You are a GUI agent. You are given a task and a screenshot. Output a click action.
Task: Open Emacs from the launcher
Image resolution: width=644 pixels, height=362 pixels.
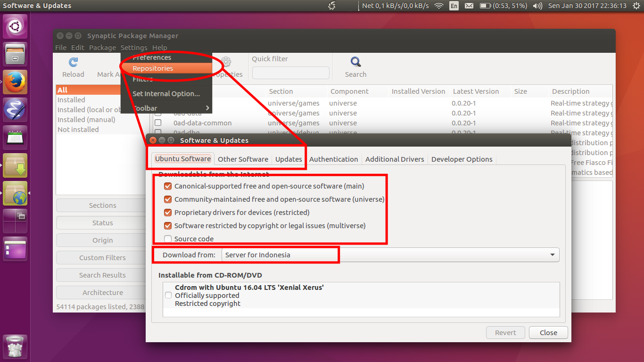coord(15,110)
